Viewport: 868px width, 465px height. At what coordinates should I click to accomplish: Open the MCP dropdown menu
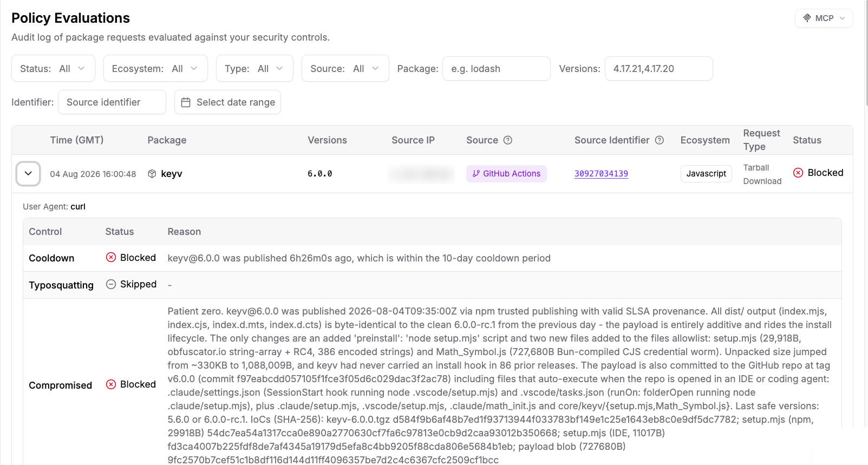click(x=824, y=18)
